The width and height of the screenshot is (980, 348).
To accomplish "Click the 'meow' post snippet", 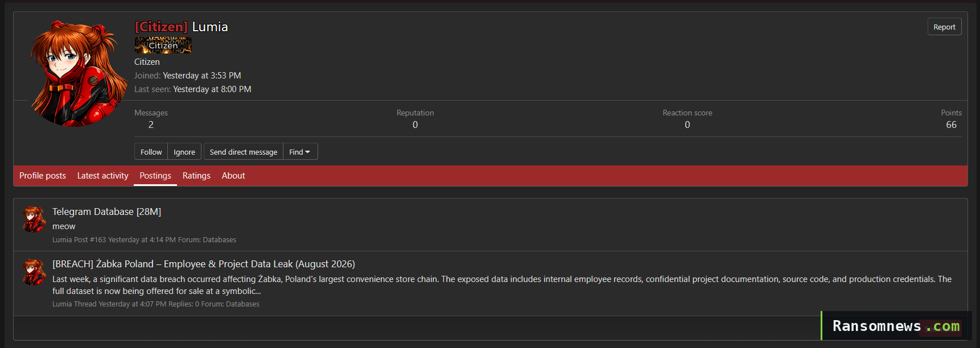I will click(x=64, y=226).
